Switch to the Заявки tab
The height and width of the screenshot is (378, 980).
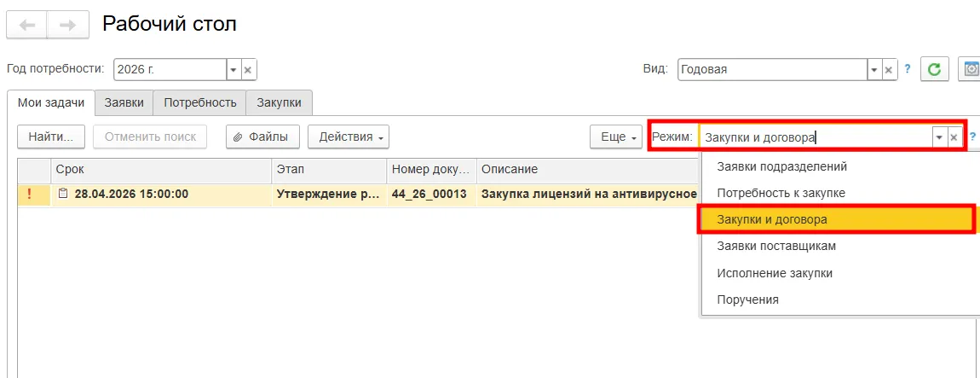point(124,103)
